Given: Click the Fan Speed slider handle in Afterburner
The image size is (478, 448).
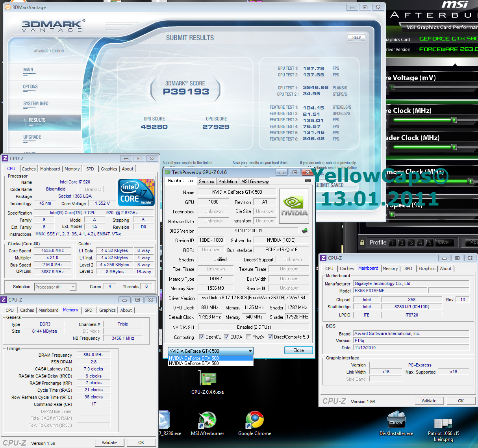Looking at the screenshot, I should pyautogui.click(x=392, y=215).
